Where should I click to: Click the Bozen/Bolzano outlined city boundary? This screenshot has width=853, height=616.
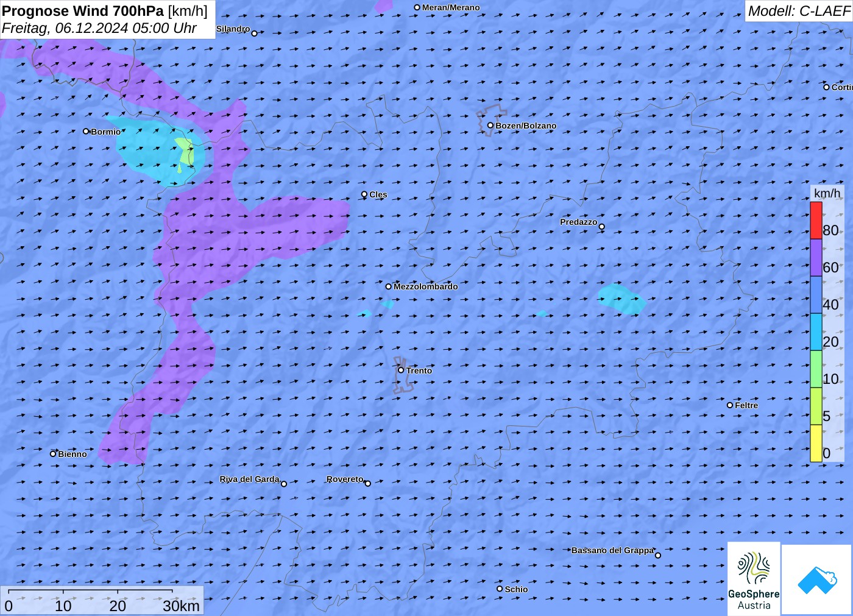click(x=491, y=120)
